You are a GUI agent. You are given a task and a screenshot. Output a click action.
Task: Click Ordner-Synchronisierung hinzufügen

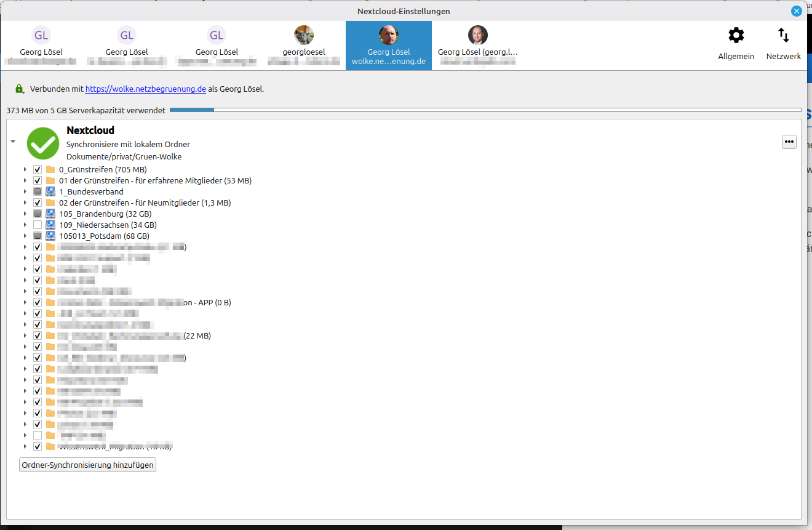(87, 465)
